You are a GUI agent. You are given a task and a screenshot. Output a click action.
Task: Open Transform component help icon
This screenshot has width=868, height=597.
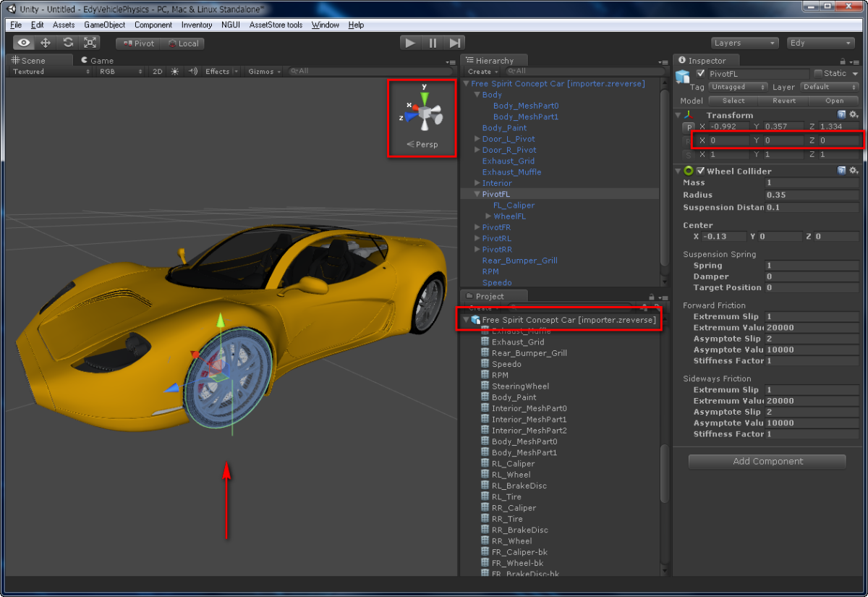(x=842, y=115)
